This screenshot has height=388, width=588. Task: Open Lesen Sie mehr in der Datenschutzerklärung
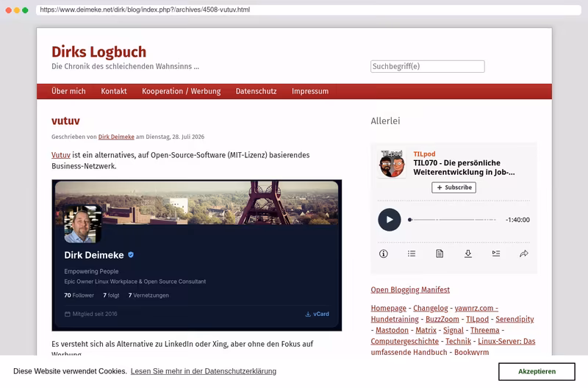coord(204,371)
